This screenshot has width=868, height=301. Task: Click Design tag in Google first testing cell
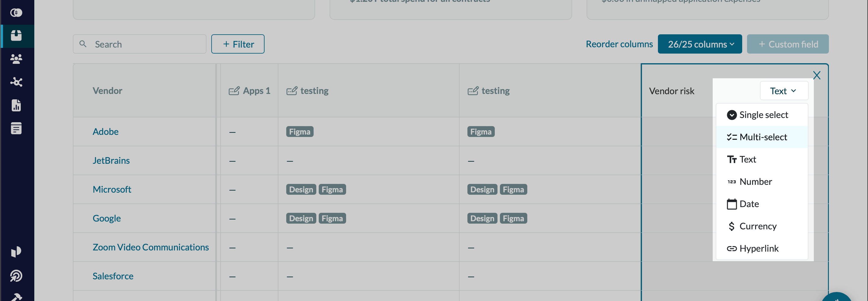point(301,219)
